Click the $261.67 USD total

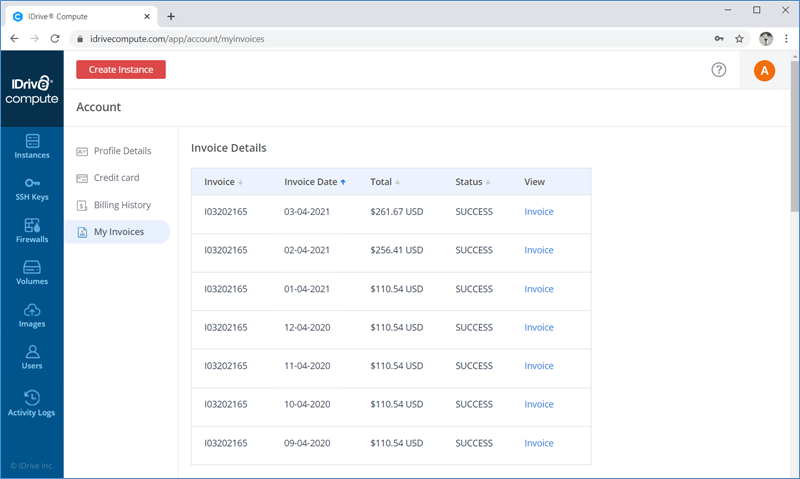coord(396,212)
